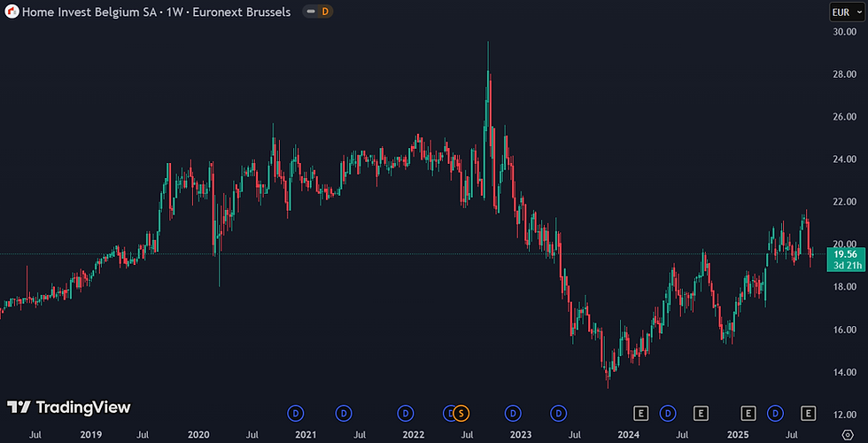Click the current price label 19.56
This screenshot has width=868, height=443.
[x=845, y=254]
